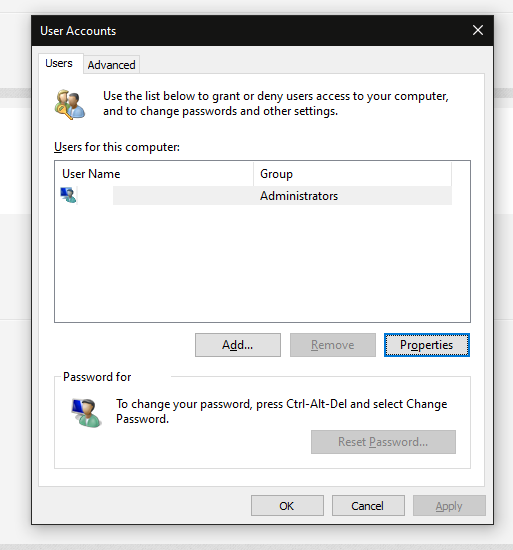Select the Administrators user row

click(256, 195)
